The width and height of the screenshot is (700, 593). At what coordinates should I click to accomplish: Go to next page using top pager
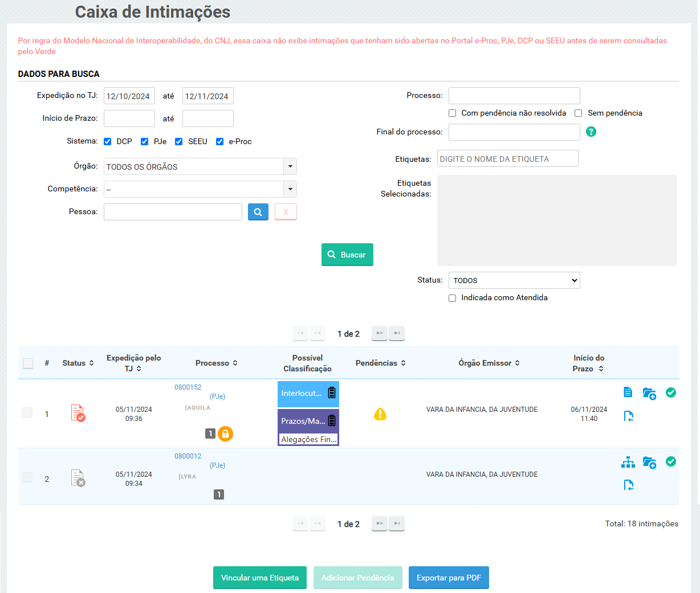(379, 333)
